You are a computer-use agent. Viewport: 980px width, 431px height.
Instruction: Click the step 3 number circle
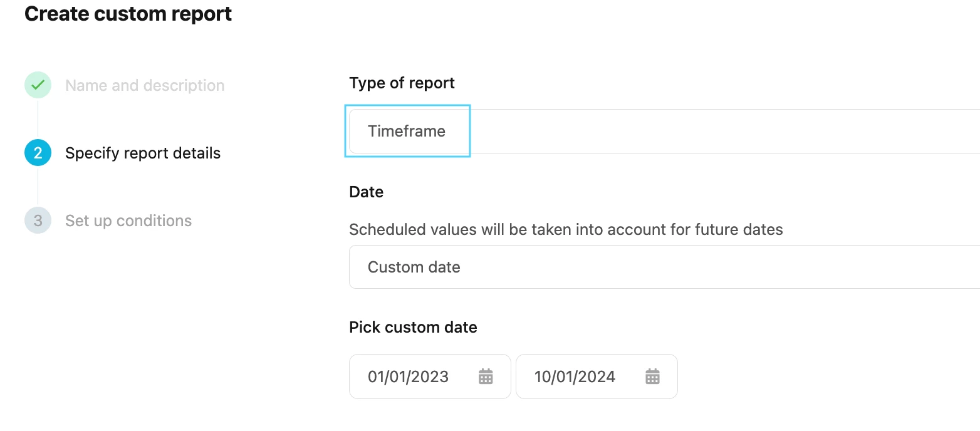coord(38,221)
